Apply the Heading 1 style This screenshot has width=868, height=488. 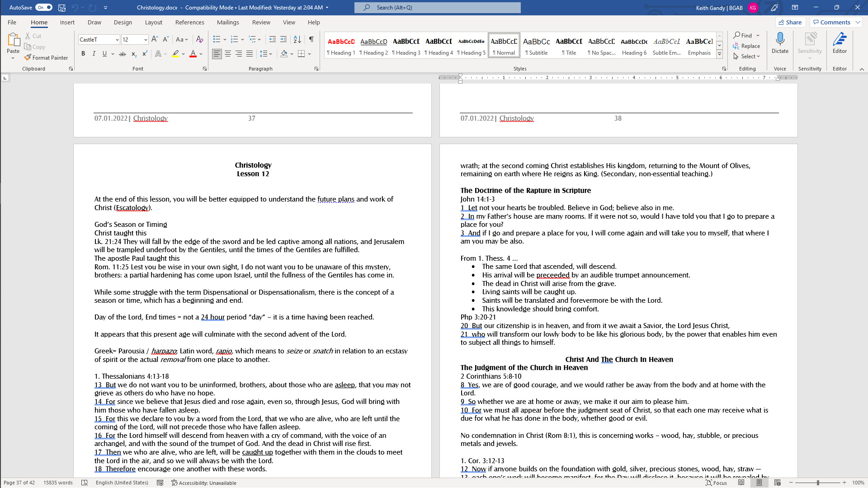(x=341, y=46)
